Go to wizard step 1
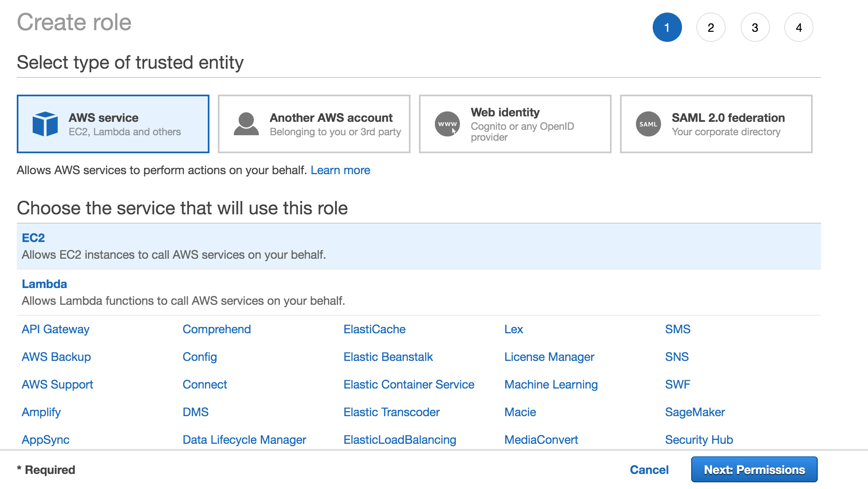The image size is (868, 489). click(667, 28)
